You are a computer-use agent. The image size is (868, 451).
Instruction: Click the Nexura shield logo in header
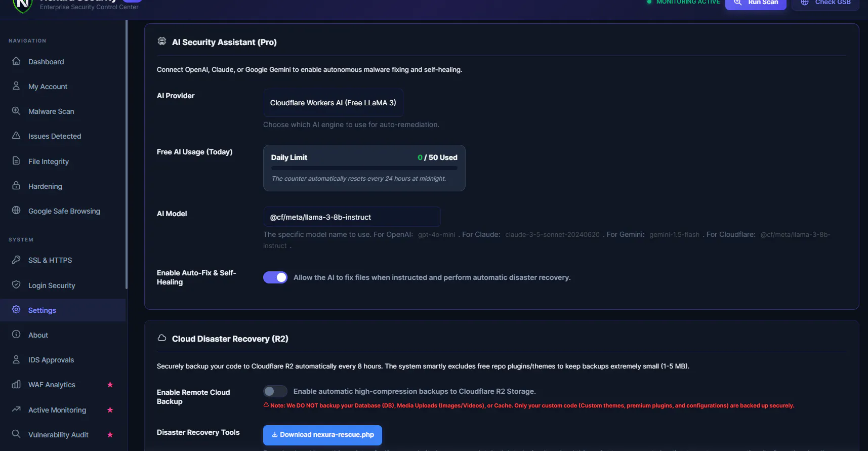22,4
